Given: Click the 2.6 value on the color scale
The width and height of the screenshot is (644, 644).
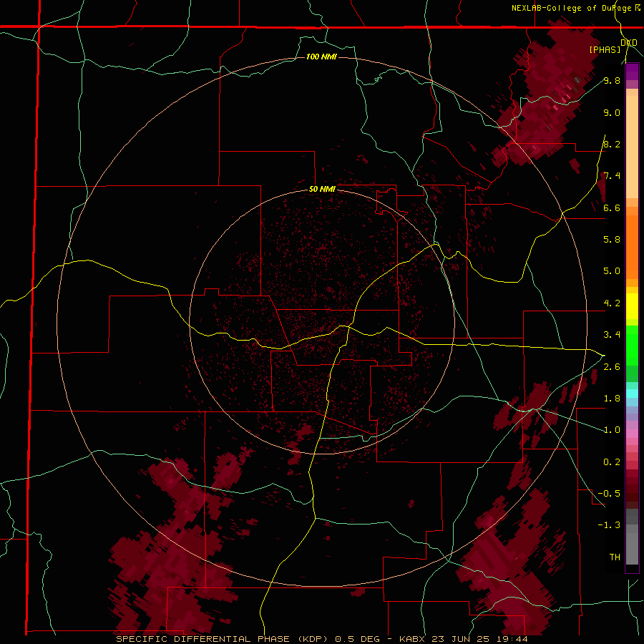Looking at the screenshot, I should (612, 366).
